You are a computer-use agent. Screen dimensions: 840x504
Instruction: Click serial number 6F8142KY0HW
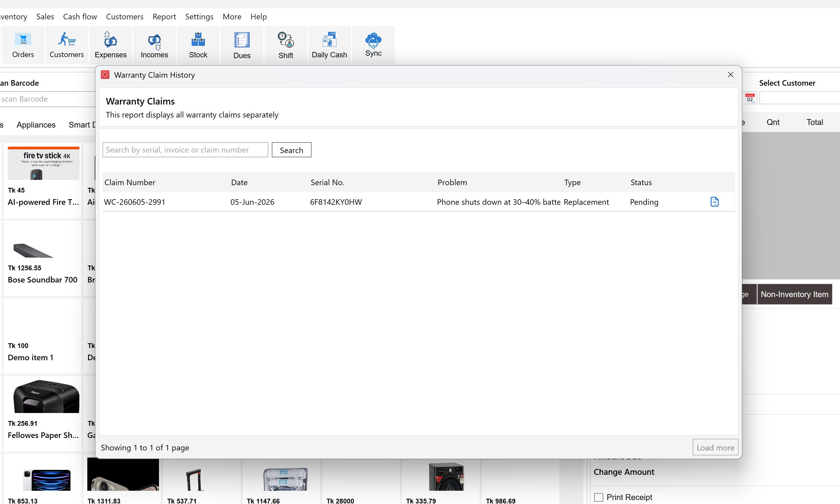tap(336, 202)
